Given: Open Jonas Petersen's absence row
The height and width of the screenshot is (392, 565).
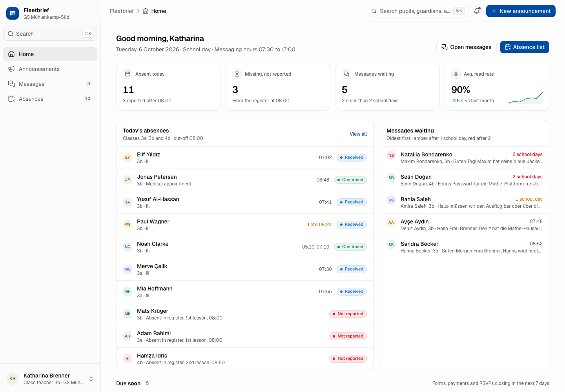Looking at the screenshot, I should [x=245, y=180].
